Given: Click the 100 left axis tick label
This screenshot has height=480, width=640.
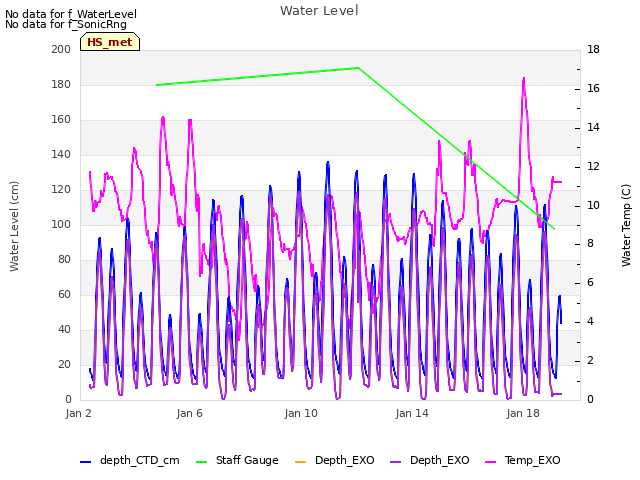Looking at the screenshot, I should pyautogui.click(x=61, y=224).
